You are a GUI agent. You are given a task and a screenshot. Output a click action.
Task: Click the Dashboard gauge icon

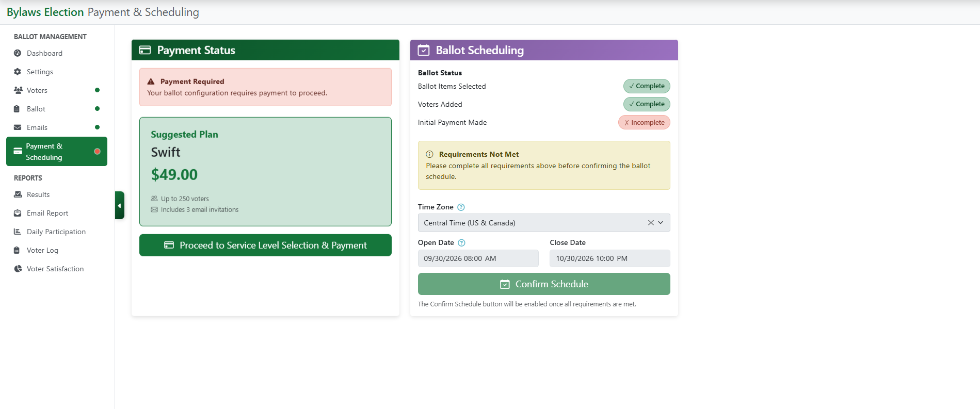18,53
